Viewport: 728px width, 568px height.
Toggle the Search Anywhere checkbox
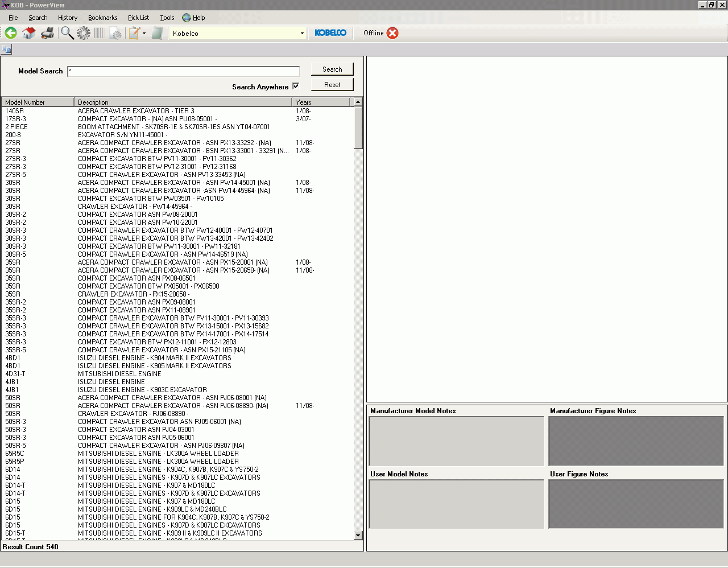pos(296,87)
